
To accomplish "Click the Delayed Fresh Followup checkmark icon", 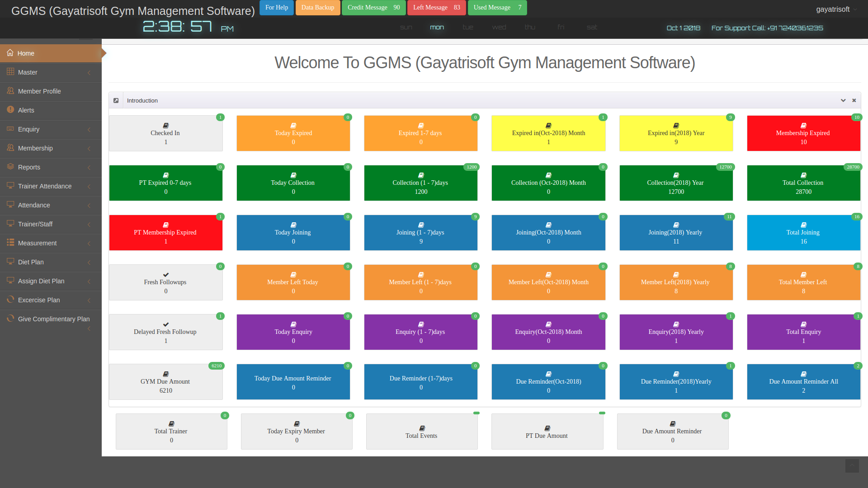I will pyautogui.click(x=166, y=324).
